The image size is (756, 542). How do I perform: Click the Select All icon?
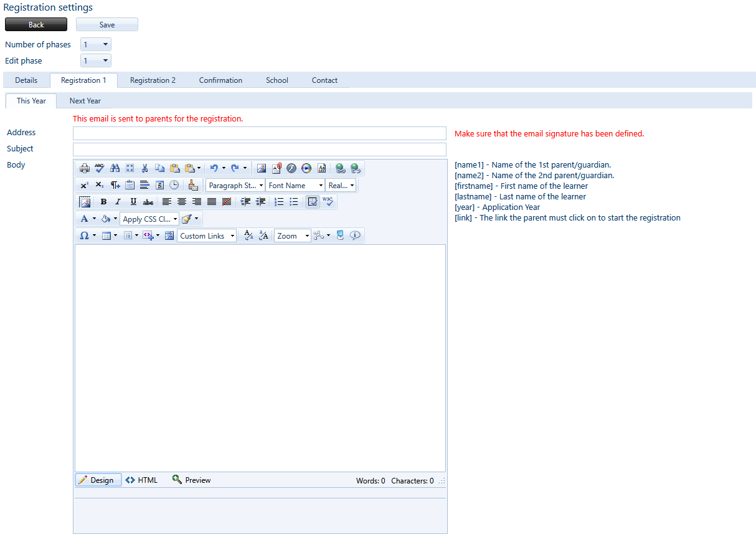click(x=130, y=168)
